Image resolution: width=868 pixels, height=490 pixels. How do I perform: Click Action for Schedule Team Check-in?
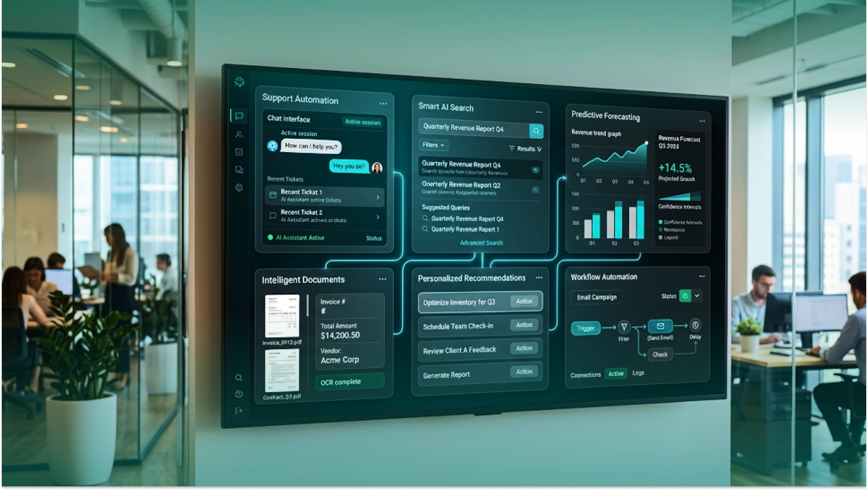click(524, 325)
